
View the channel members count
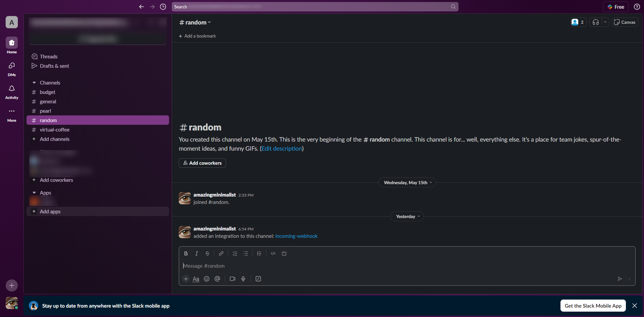coord(578,22)
